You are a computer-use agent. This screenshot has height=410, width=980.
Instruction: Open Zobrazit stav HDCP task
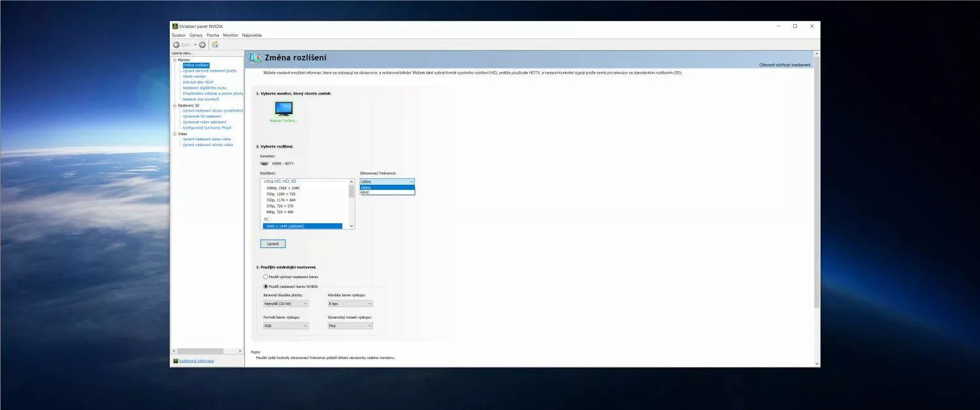pyautogui.click(x=198, y=82)
